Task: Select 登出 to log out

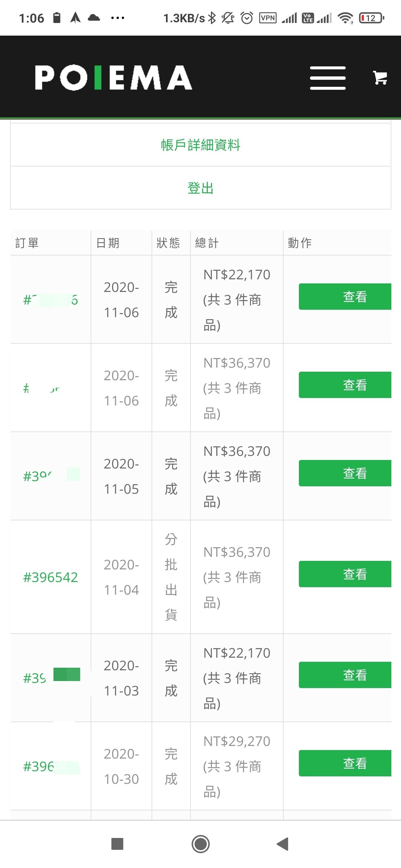Action: pos(200,188)
